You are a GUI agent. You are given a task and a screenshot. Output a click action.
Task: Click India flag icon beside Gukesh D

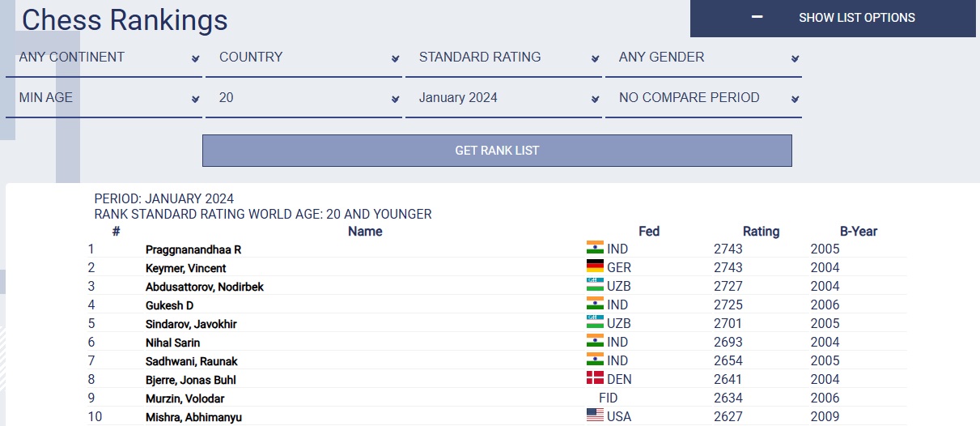pyautogui.click(x=595, y=304)
